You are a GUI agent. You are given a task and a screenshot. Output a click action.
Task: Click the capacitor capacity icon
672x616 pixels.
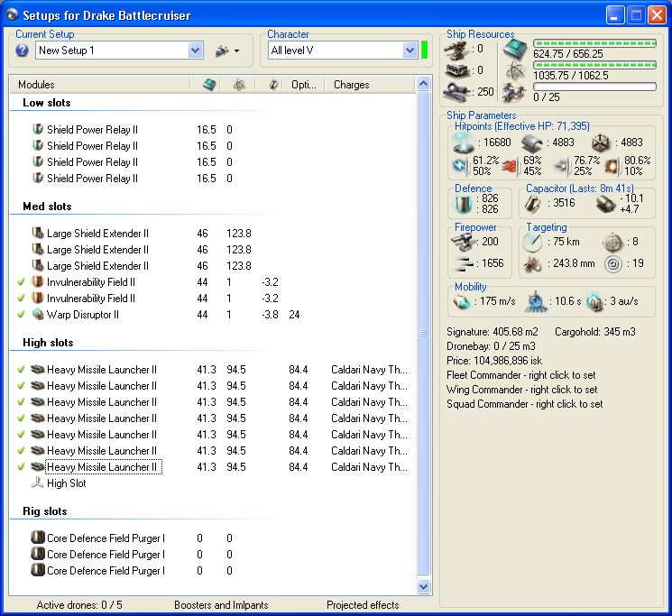(x=533, y=204)
